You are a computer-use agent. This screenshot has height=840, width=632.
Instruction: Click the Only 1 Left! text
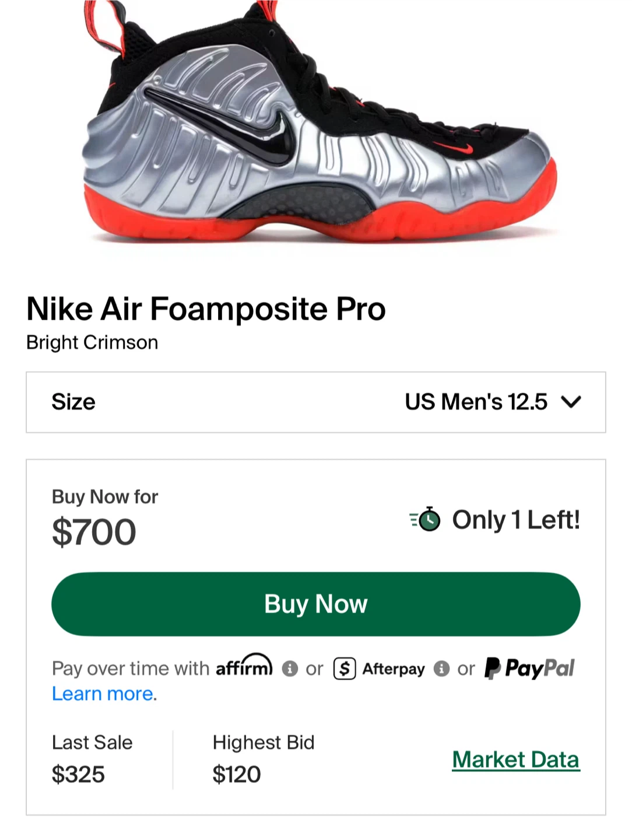coord(516,520)
